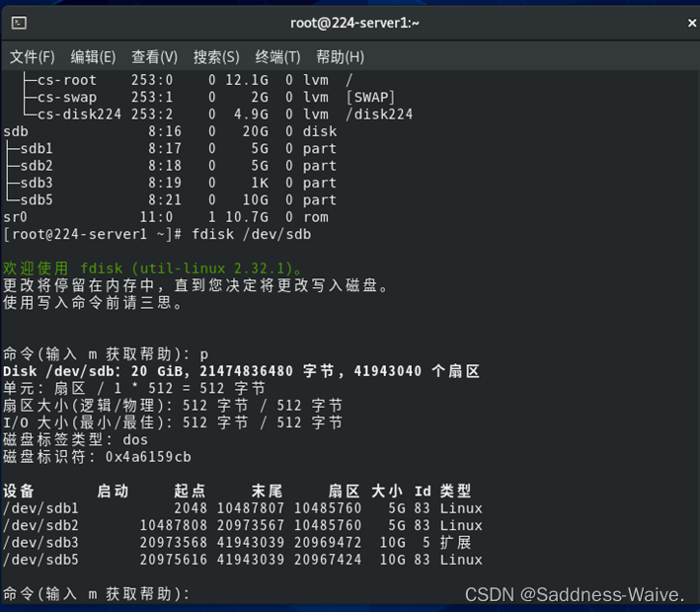Screen dimensions: 700x612
Task: Click the bold Disk /dev/sdb: 20 GiB line
Action: coord(241,371)
